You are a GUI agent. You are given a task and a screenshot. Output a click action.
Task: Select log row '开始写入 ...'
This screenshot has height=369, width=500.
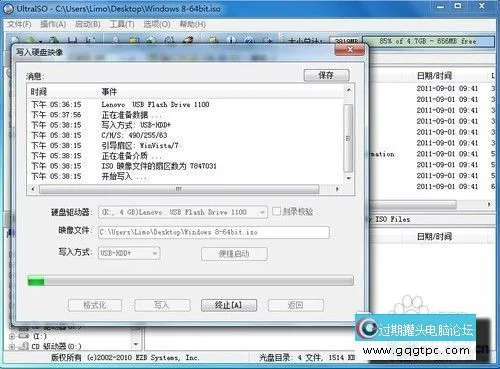[x=185, y=176]
